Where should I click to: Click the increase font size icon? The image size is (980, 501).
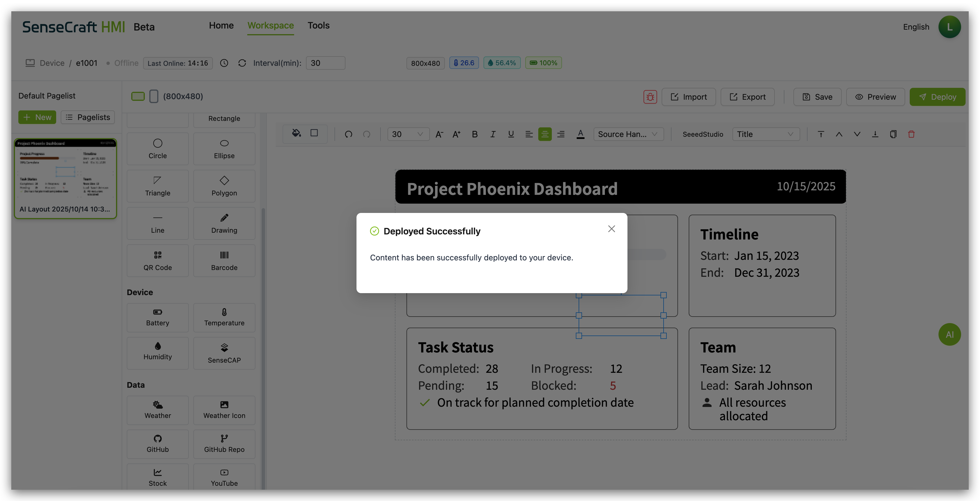(456, 134)
